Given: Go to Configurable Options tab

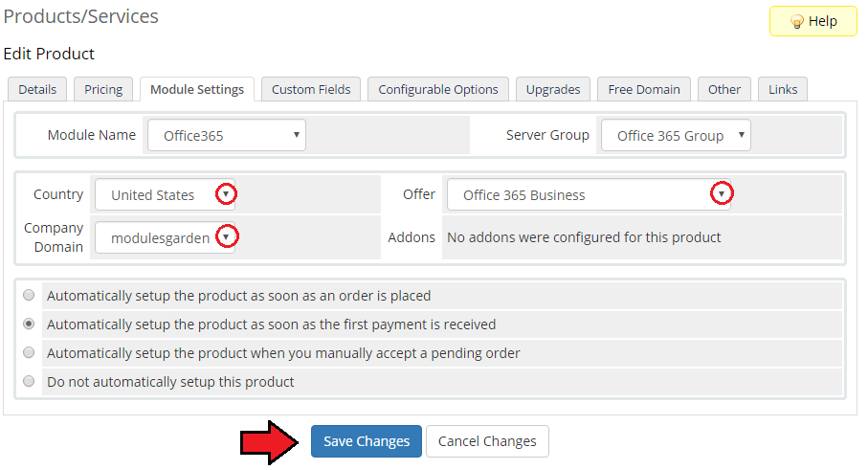Looking at the screenshot, I should [x=438, y=89].
